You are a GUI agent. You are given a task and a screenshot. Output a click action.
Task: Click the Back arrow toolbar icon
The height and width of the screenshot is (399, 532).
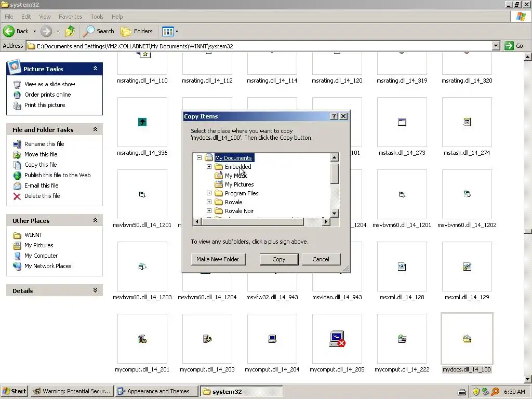[9, 31]
